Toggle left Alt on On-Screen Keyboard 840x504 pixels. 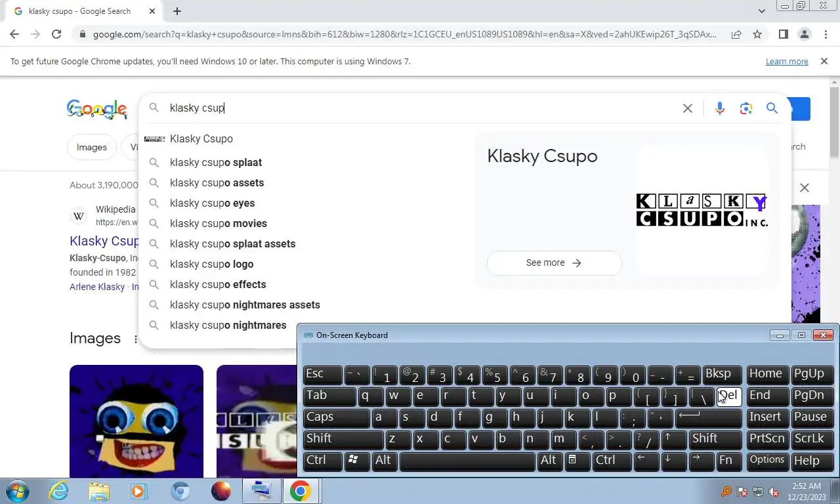tap(385, 461)
